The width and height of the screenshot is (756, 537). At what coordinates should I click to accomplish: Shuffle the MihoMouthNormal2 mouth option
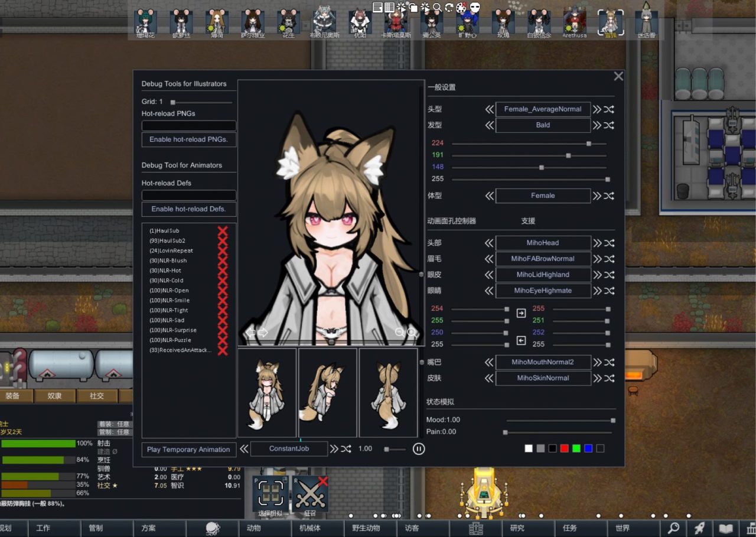pyautogui.click(x=609, y=362)
